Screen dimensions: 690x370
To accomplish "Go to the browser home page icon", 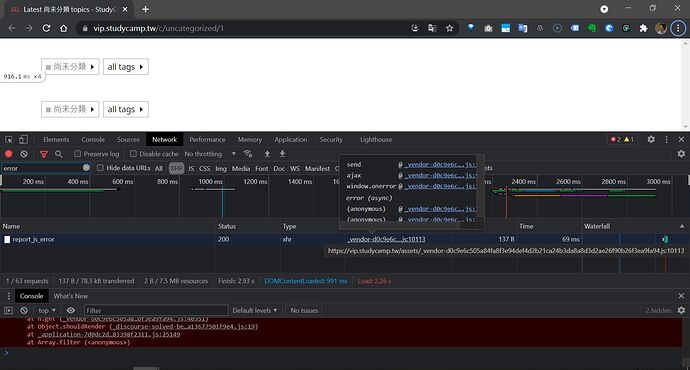I will [64, 28].
